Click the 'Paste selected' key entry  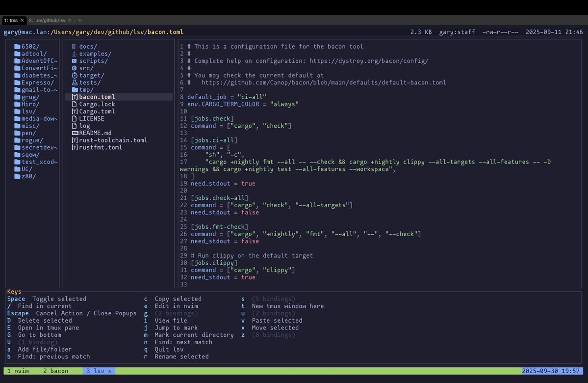pos(272,321)
